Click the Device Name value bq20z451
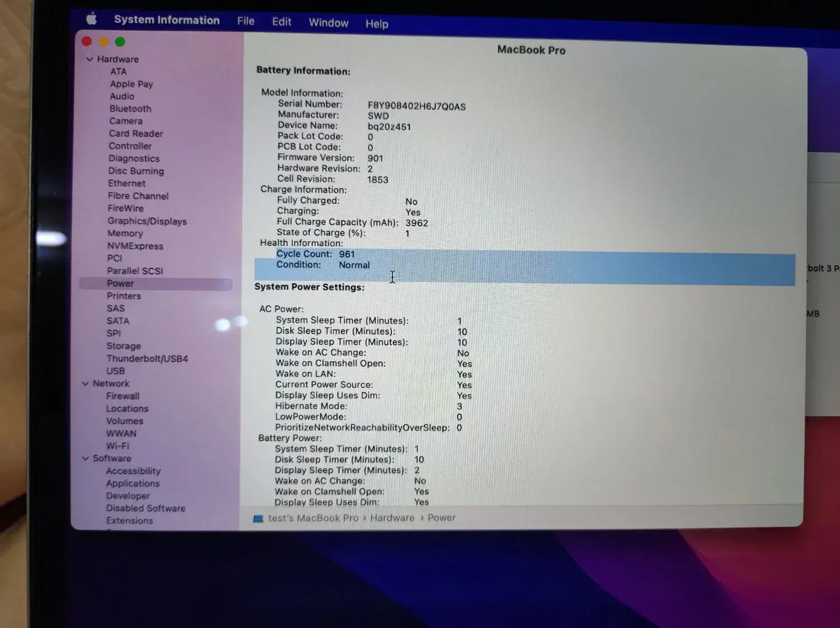 click(389, 127)
